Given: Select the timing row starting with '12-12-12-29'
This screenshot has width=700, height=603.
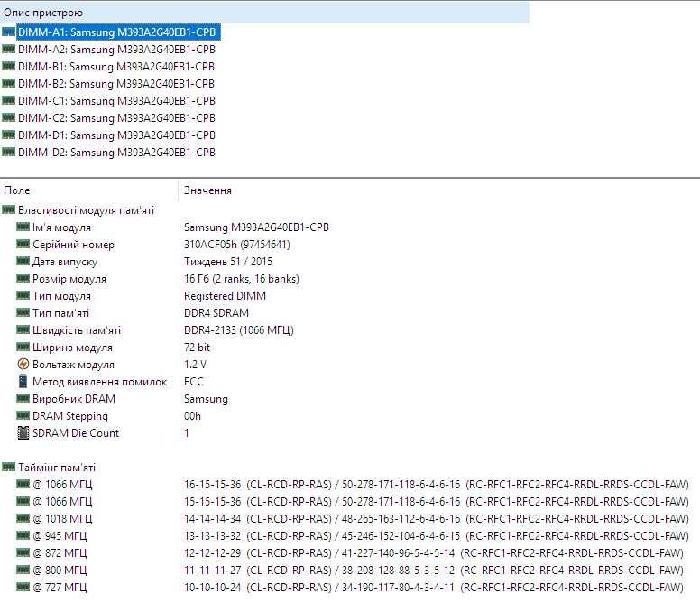Looking at the screenshot, I should [x=434, y=553].
